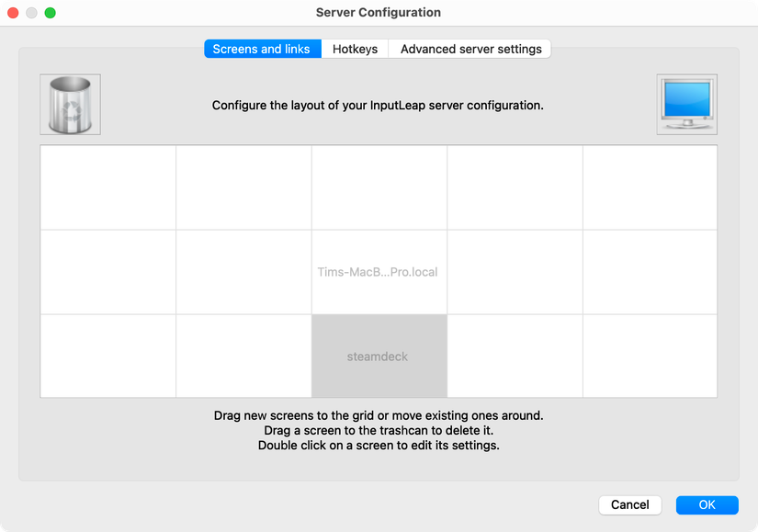Click the bottom-right empty grid cell
Image resolution: width=758 pixels, height=532 pixels.
tap(650, 356)
